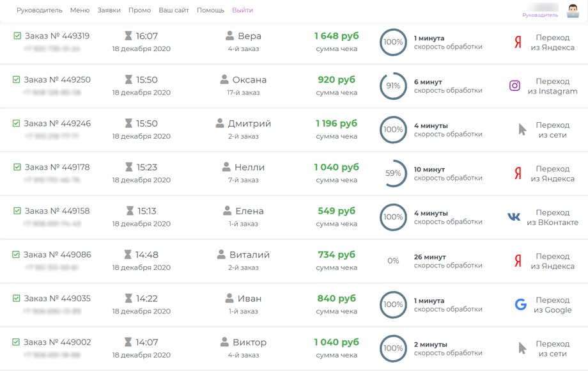Click the cursor icon for order 449246
Viewport: 588px width, 371px height.
pos(522,130)
